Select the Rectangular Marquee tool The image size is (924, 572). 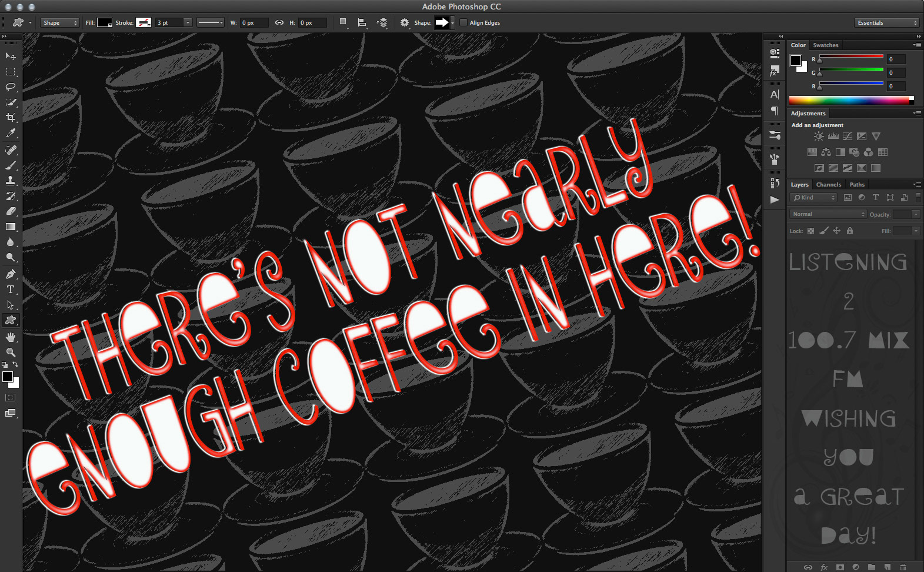point(10,72)
